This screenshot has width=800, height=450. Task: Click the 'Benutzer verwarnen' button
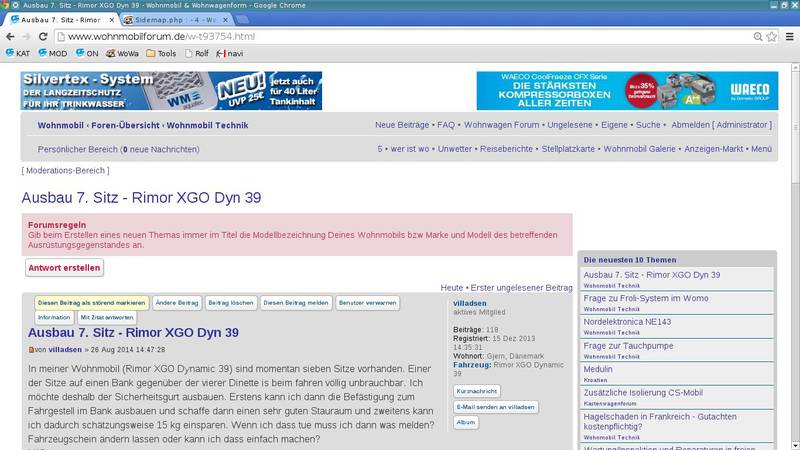click(367, 303)
